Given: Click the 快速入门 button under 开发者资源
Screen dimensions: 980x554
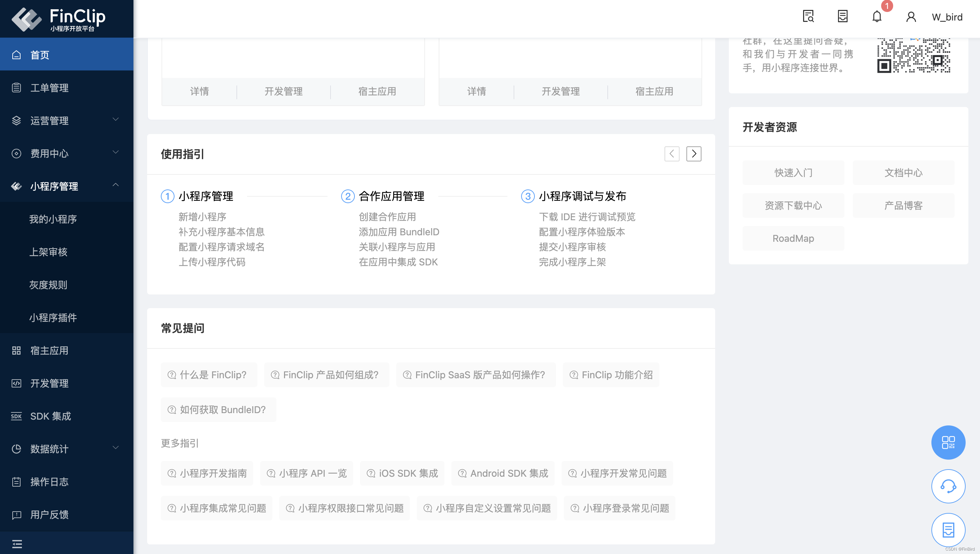Looking at the screenshot, I should (x=794, y=172).
